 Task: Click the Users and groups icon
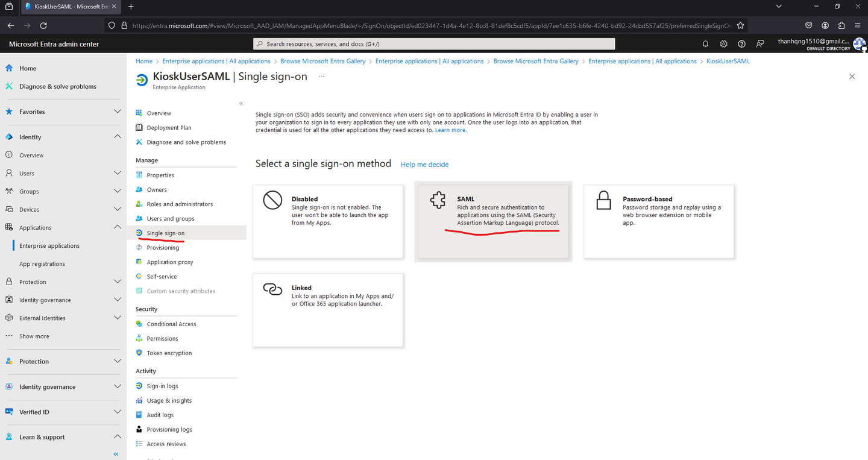(139, 218)
